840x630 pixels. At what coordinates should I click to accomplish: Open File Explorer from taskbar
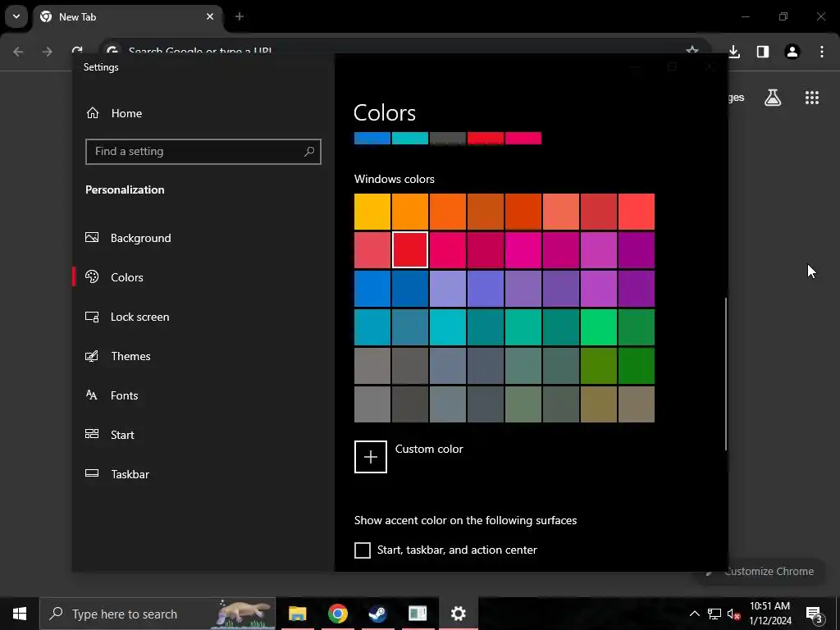pyautogui.click(x=297, y=614)
